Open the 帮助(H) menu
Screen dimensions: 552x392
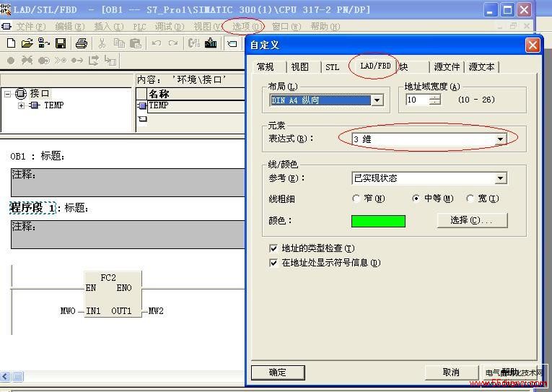coord(325,27)
